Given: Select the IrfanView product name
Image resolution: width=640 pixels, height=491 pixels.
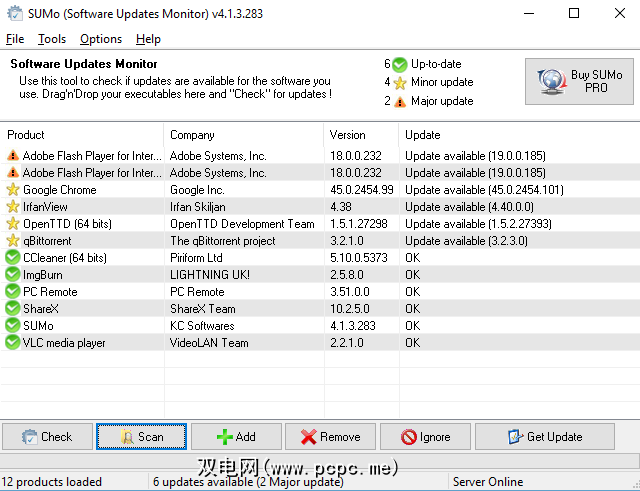Looking at the screenshot, I should click(45, 207).
